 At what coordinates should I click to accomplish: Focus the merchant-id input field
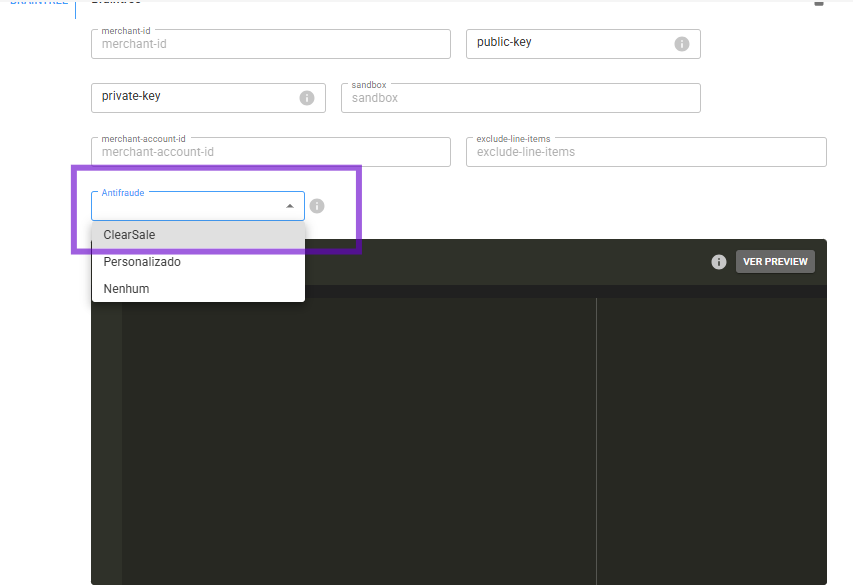point(271,44)
